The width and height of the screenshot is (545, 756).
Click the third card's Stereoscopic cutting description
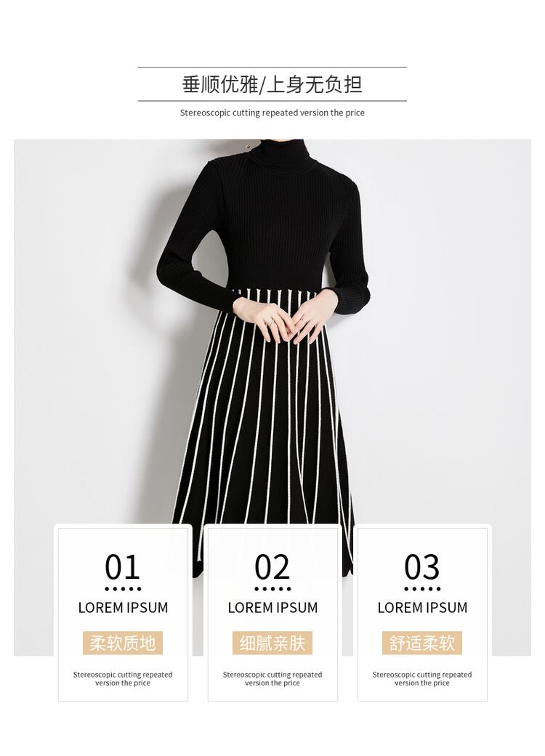422,678
